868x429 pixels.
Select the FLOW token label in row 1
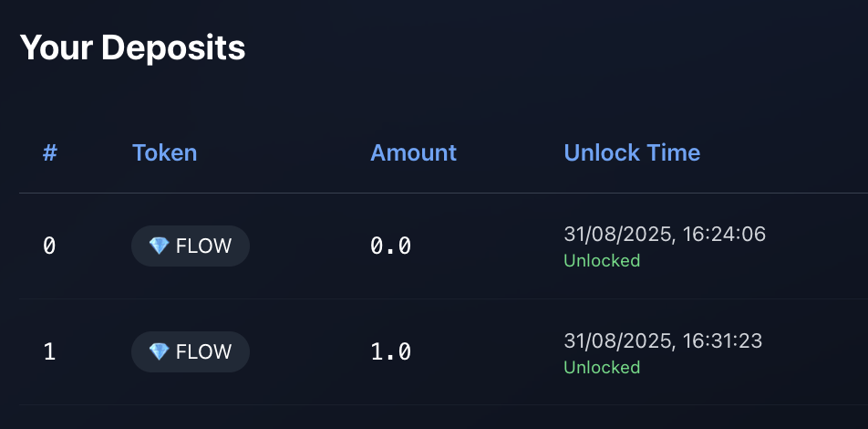(203, 351)
